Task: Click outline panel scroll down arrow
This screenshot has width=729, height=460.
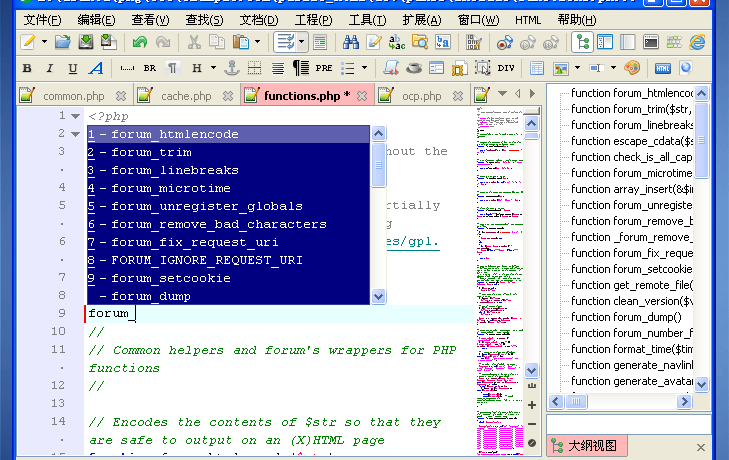Action: (702, 384)
